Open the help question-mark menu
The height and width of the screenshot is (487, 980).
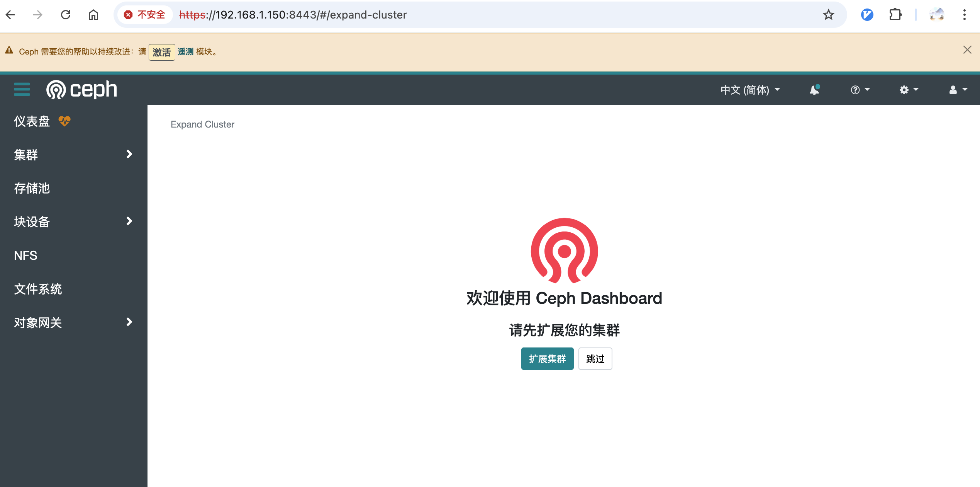[x=856, y=90]
